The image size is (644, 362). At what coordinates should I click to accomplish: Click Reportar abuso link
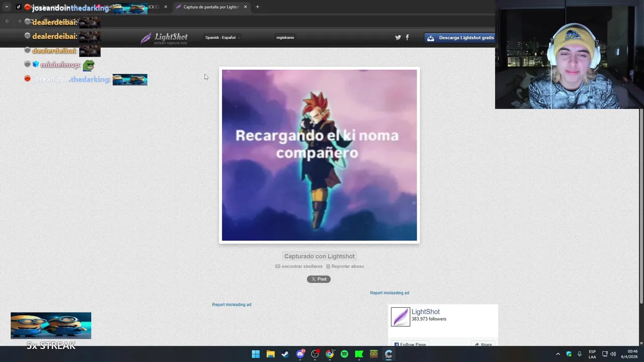pyautogui.click(x=345, y=266)
